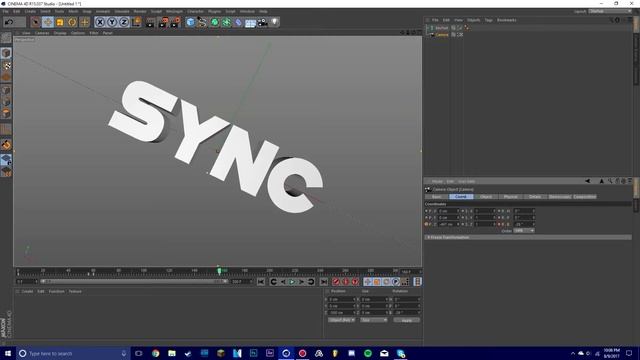Toggle the Z axis lock
Image resolution: width=640 pixels, height=360 pixels.
pos(124,22)
